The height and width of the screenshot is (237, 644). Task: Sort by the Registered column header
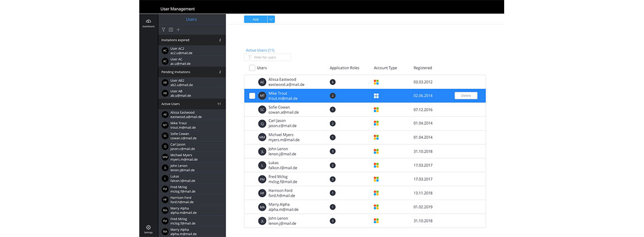[x=422, y=68]
